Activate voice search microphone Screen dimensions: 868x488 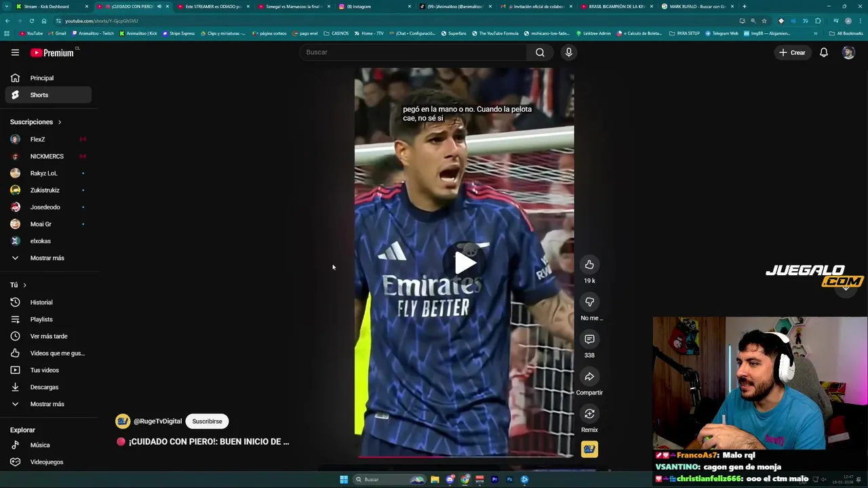point(569,52)
